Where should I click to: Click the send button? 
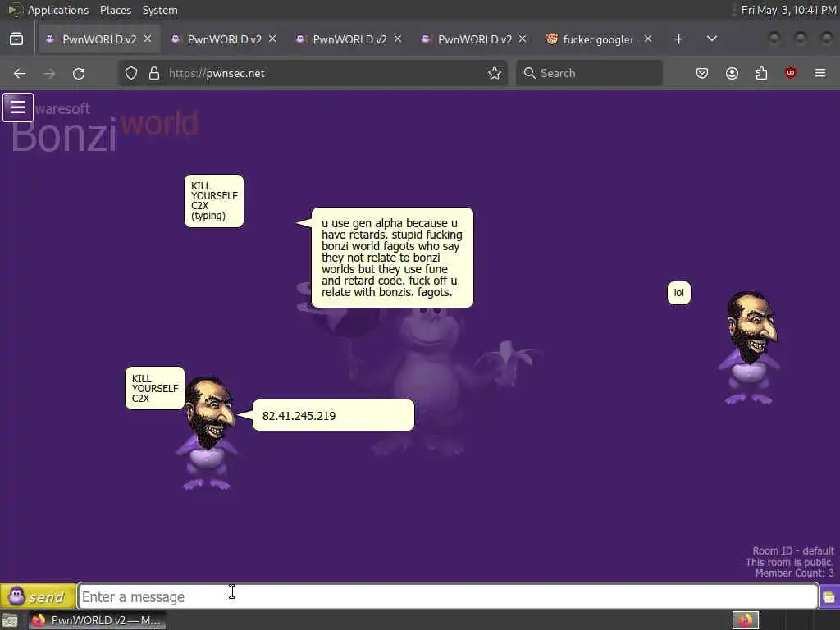click(38, 596)
